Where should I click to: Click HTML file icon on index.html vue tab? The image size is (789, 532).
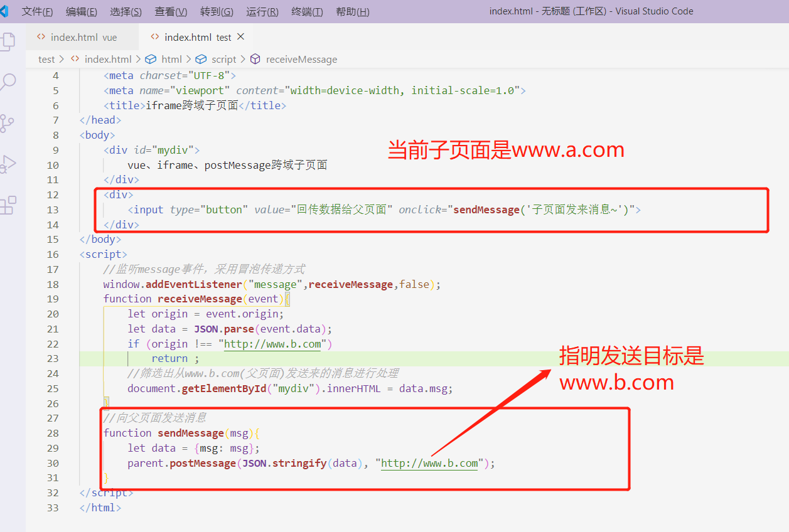click(x=41, y=37)
